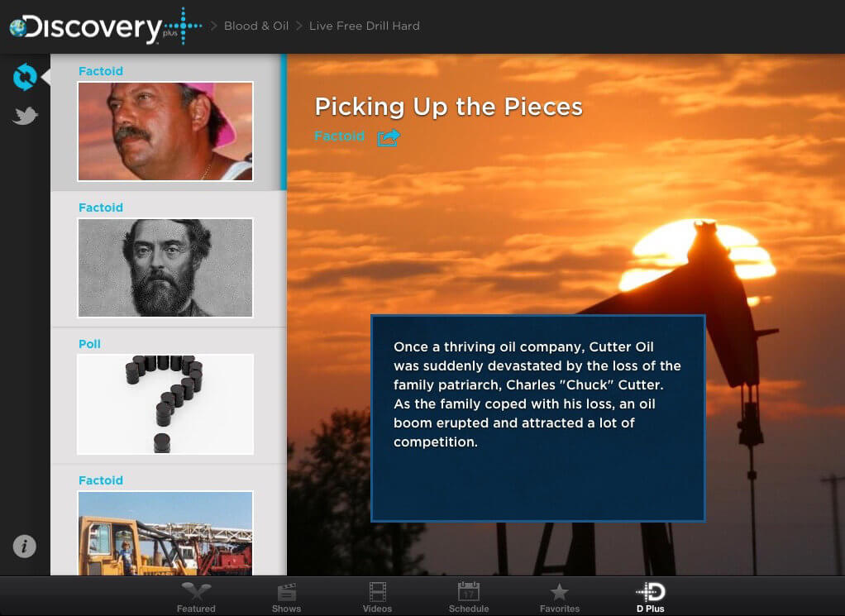The width and height of the screenshot is (845, 616).
Task: Click the Cutter Oil factoid text box
Action: [x=537, y=418]
